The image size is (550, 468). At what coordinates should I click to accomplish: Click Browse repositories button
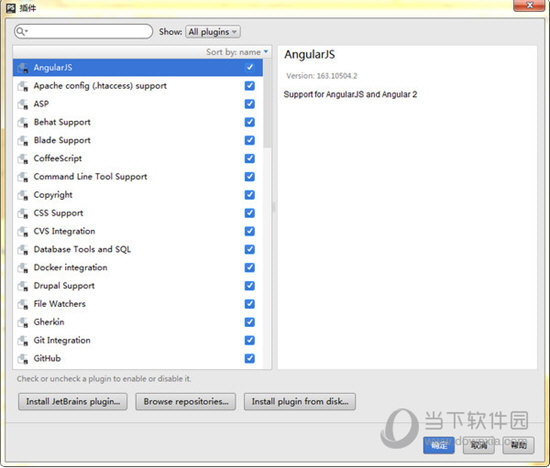tap(186, 401)
